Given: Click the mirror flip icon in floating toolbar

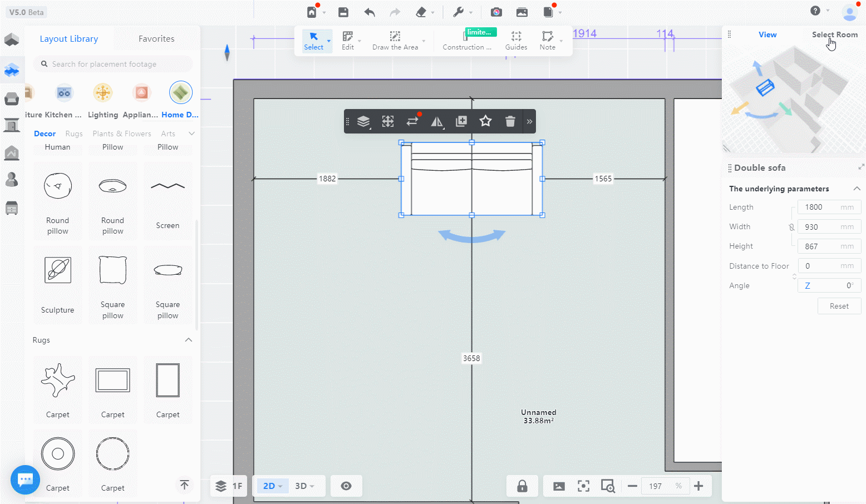Looking at the screenshot, I should click(437, 121).
